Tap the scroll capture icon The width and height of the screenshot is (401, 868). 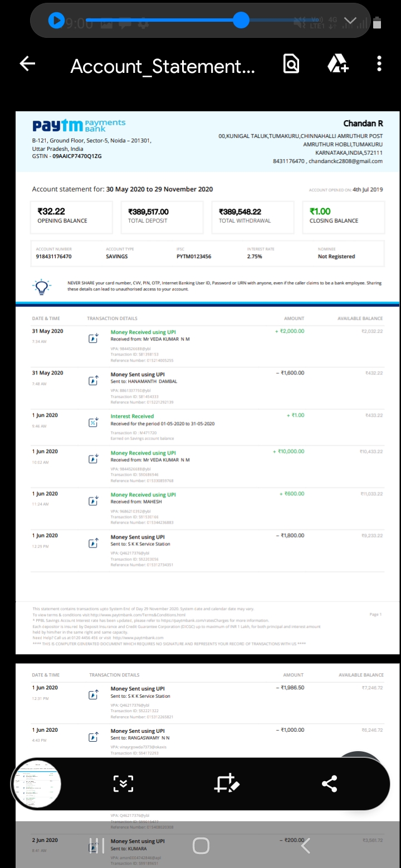(124, 783)
